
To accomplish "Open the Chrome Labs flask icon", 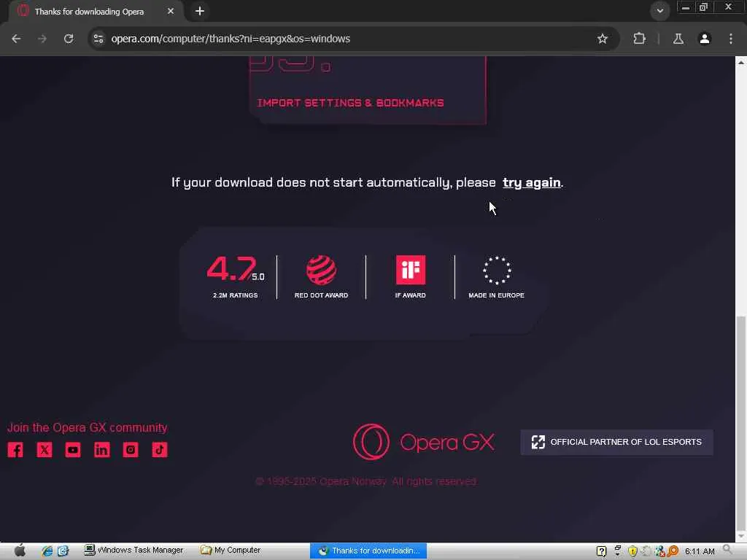I will pos(678,39).
